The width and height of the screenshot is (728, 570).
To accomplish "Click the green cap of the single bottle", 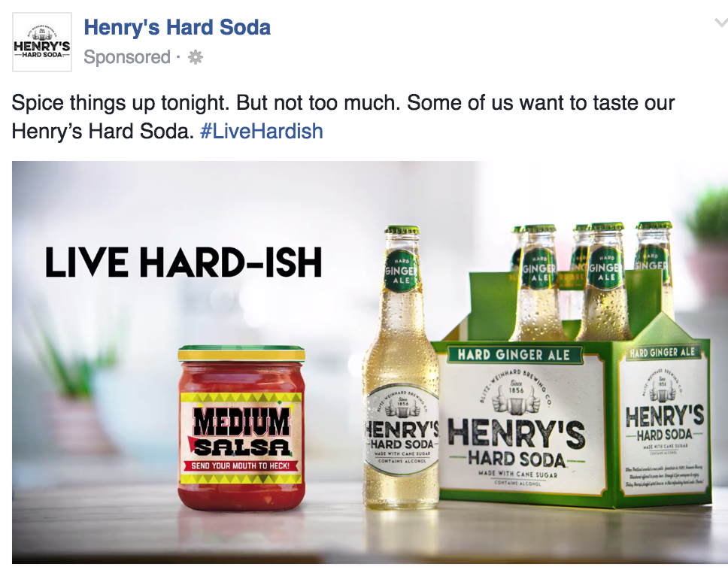I will click(x=402, y=231).
